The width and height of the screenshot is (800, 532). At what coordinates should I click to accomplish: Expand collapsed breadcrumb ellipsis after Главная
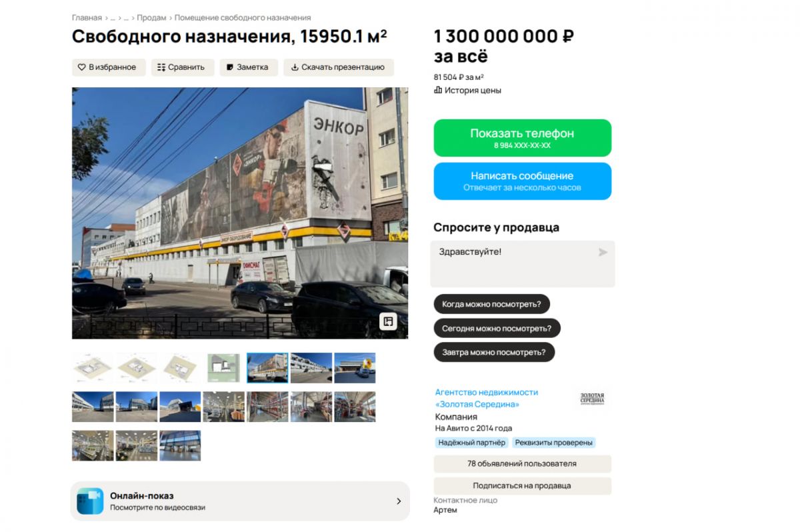click(113, 18)
